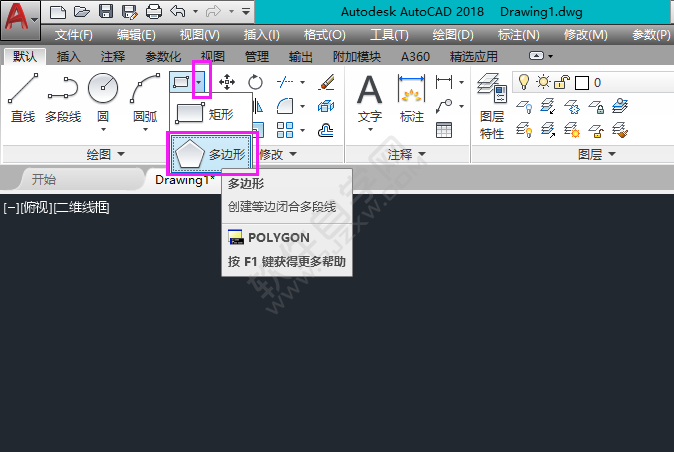674x452 pixels.
Task: Open the 格式(O) menu
Action: (x=325, y=35)
